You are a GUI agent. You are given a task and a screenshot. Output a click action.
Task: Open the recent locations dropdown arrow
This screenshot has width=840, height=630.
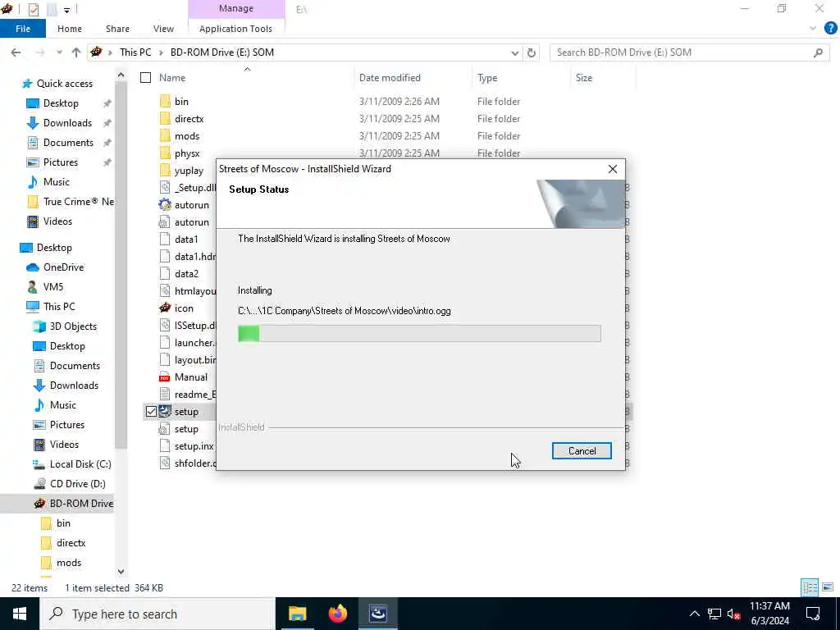59,52
